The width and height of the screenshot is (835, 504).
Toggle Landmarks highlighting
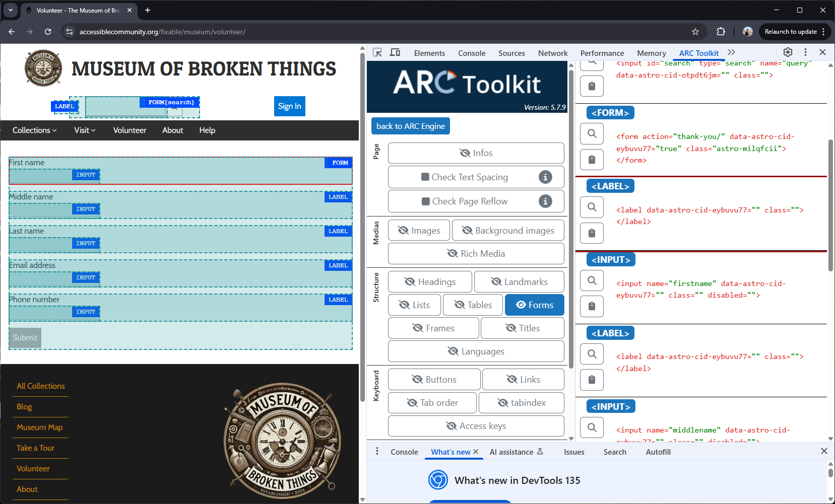tap(519, 282)
